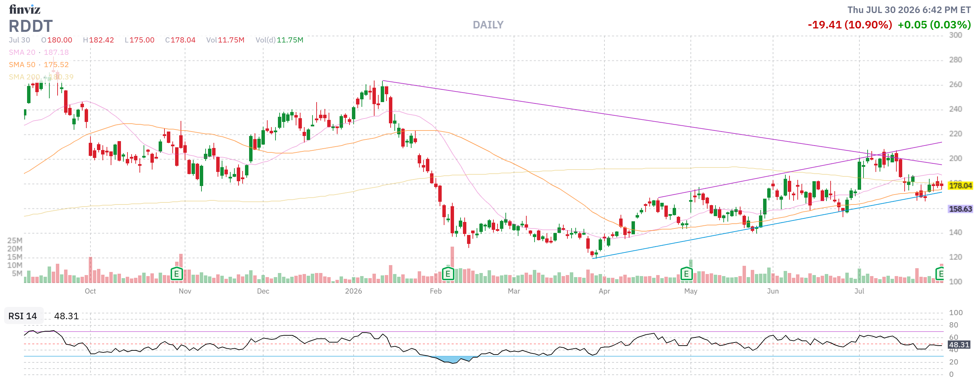Click the 200 label on the price axis

click(955, 158)
